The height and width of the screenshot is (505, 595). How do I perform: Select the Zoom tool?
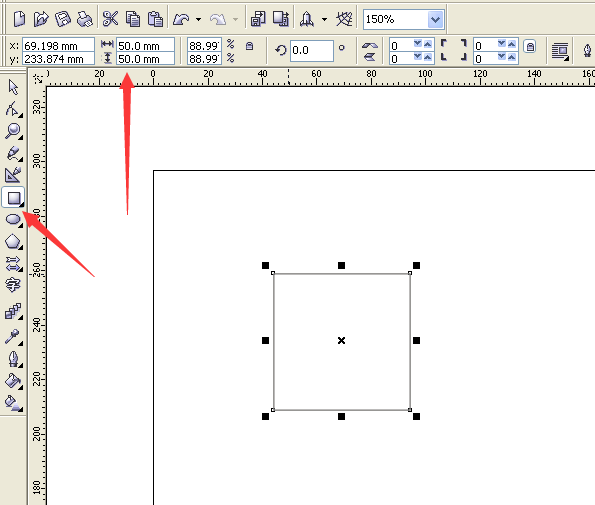(x=13, y=131)
